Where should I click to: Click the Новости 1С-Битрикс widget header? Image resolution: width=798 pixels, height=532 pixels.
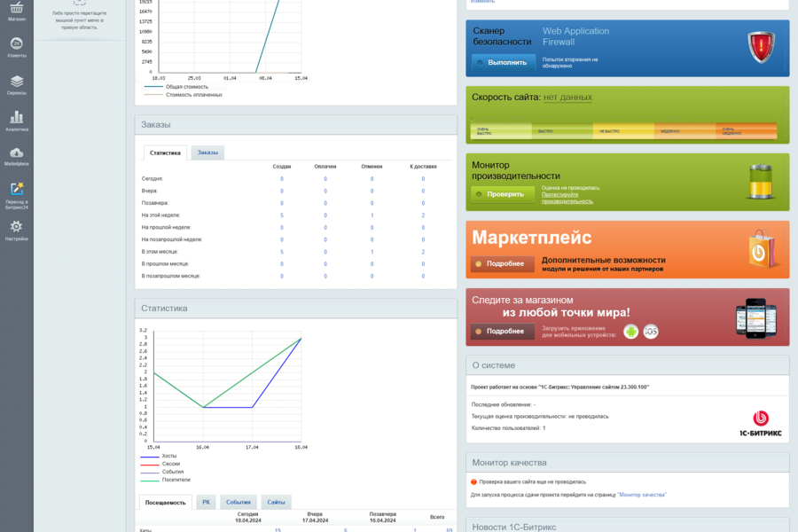628,526
